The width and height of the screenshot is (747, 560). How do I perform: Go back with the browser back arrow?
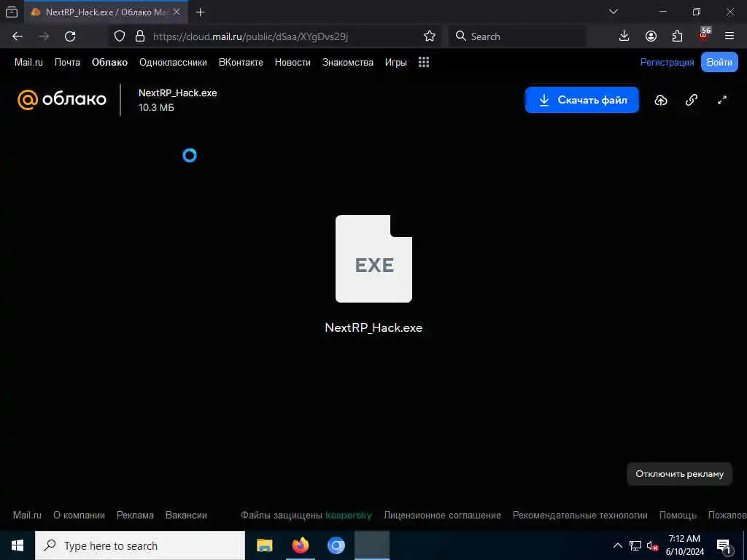(x=18, y=36)
